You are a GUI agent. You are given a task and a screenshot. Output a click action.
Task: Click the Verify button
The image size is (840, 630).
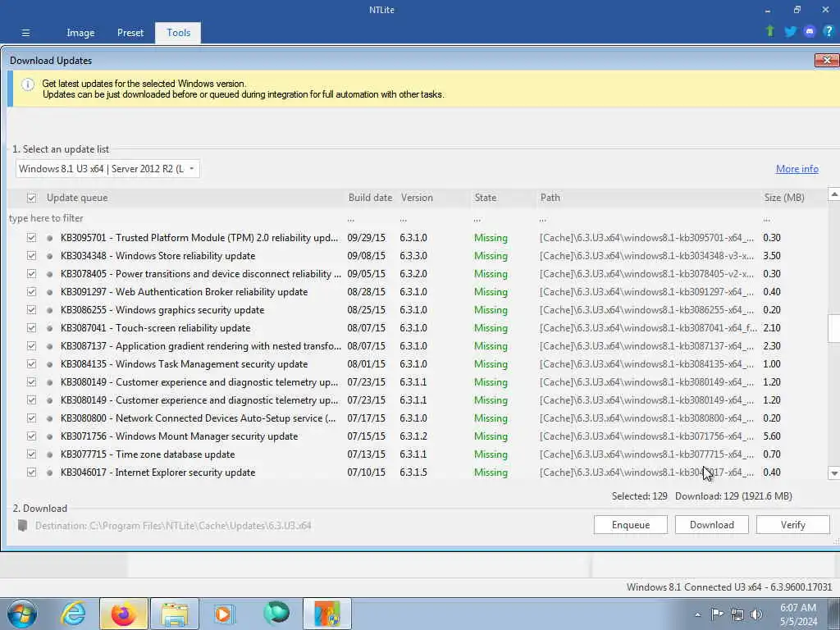pyautogui.click(x=793, y=525)
